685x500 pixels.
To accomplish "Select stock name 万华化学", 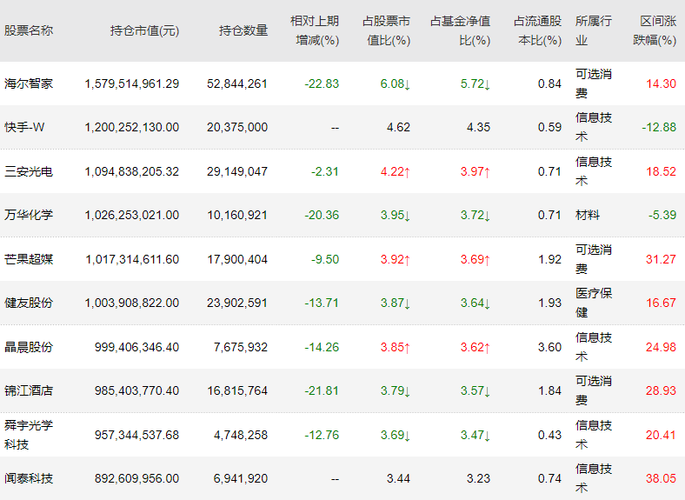I will tap(29, 215).
